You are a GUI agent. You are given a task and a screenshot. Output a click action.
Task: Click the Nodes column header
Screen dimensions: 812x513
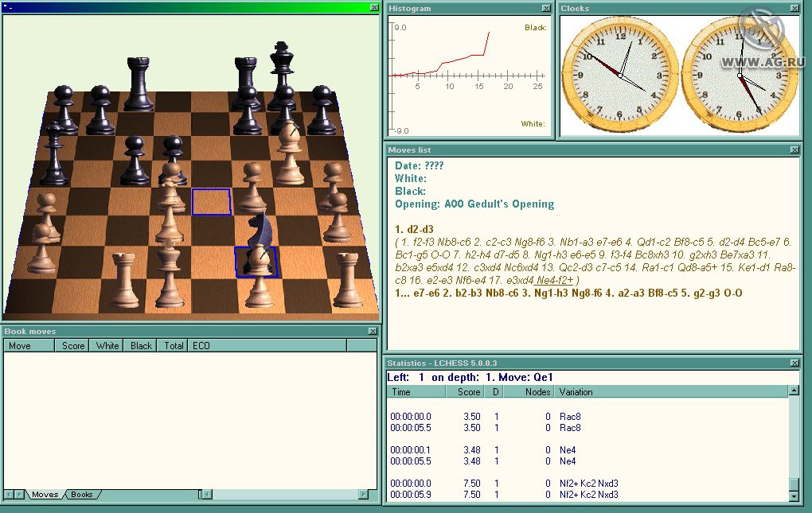click(x=529, y=392)
